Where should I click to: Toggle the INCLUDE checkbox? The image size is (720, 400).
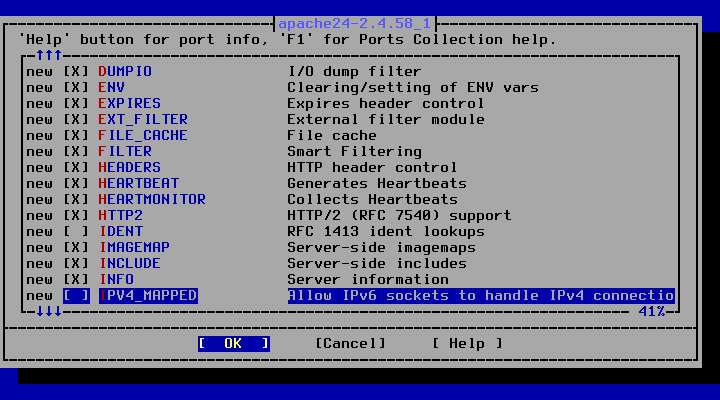click(x=76, y=264)
